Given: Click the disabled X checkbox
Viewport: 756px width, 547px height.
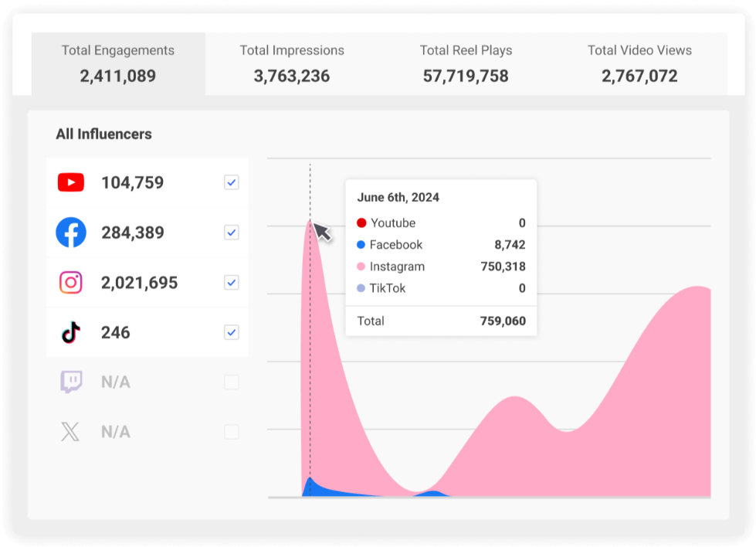Looking at the screenshot, I should 232,432.
